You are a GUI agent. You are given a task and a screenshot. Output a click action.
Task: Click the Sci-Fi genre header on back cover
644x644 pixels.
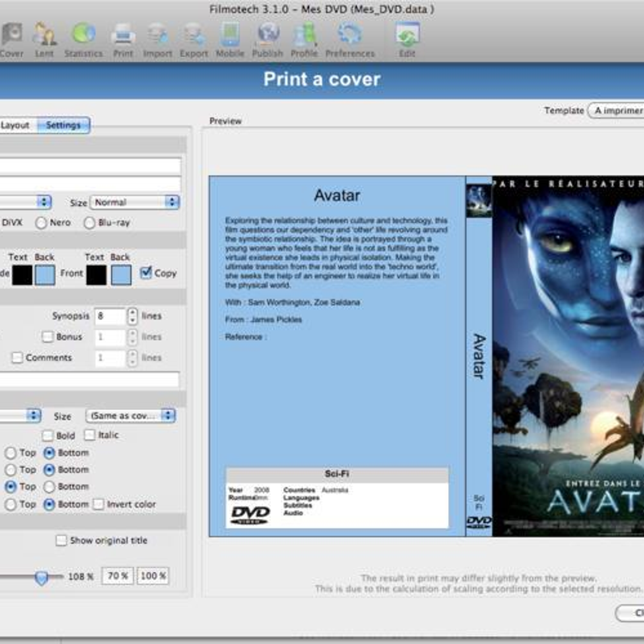(337, 474)
